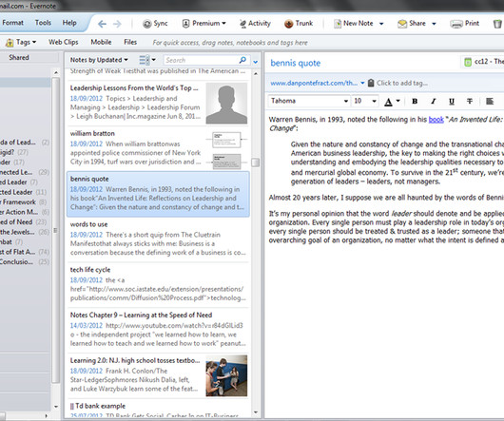Sync notes with the Sync button
Image resolution: width=504 pixels, height=421 pixels.
point(155,24)
